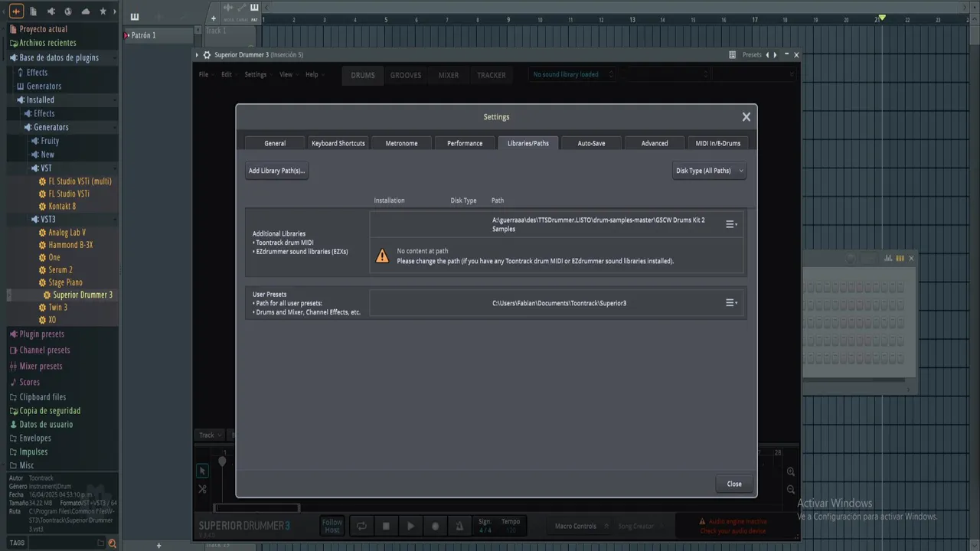Open plugin options gear in Superior Drummer title bar
This screenshot has width=980, height=551.
(207, 55)
